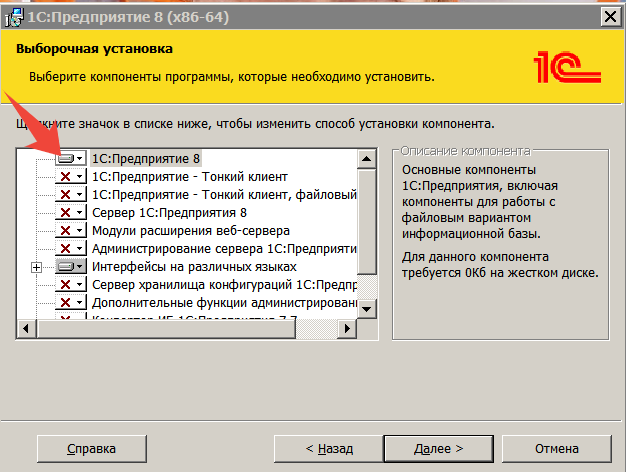Select Администрирование сервера 1С:Предприятия row
Viewport: 626px width, 472px height.
[x=224, y=248]
